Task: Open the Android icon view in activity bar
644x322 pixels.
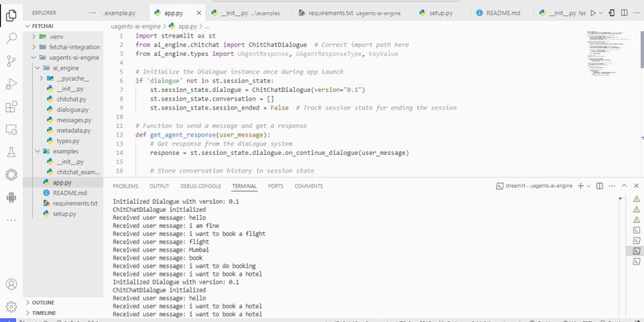Action: [11, 197]
